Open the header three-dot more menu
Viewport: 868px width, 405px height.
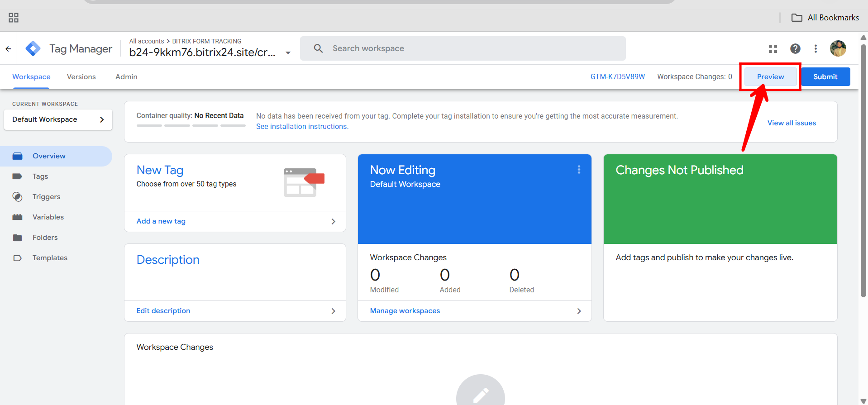tap(816, 48)
